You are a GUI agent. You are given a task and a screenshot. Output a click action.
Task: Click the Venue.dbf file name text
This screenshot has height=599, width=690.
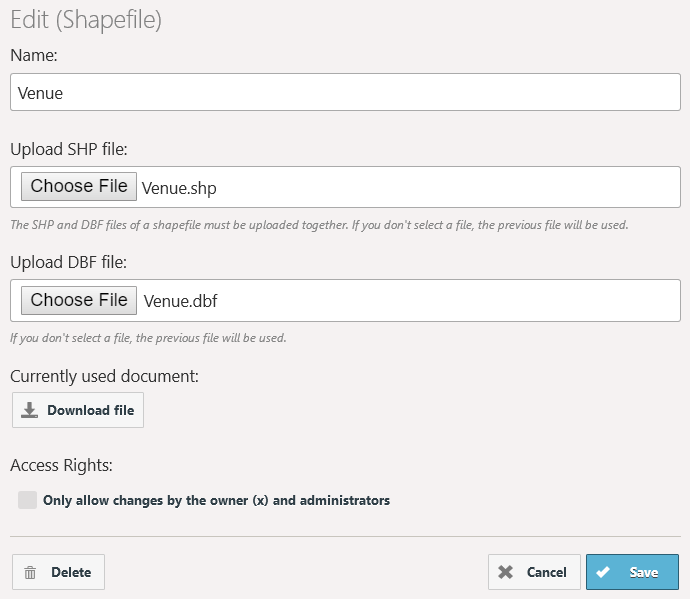pyautogui.click(x=180, y=301)
